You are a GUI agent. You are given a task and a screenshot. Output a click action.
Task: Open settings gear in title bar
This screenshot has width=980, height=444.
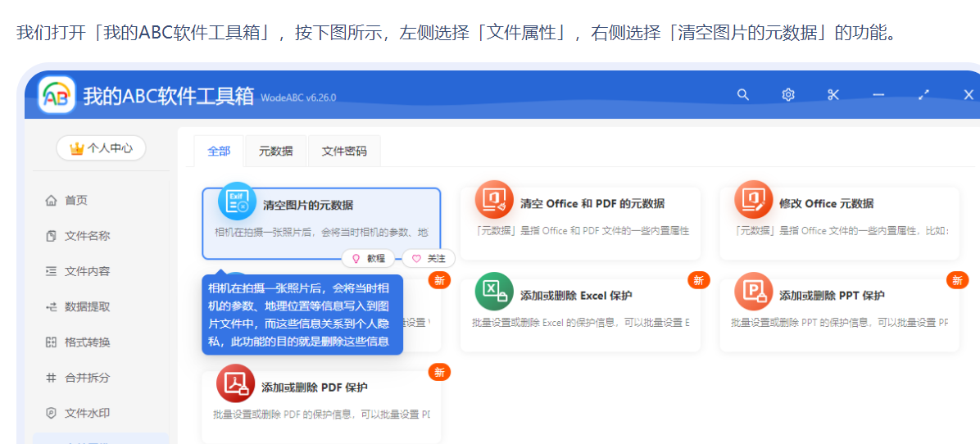point(788,94)
